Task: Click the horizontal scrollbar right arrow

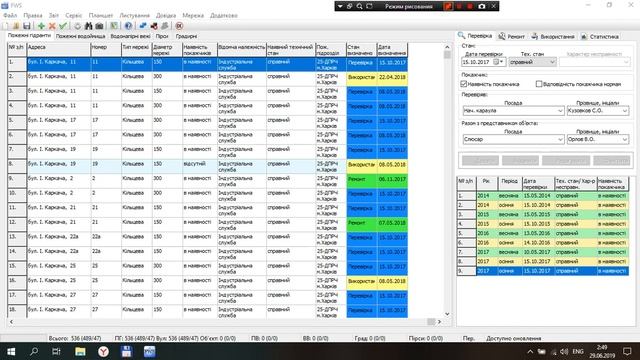Action: pyautogui.click(x=439, y=322)
